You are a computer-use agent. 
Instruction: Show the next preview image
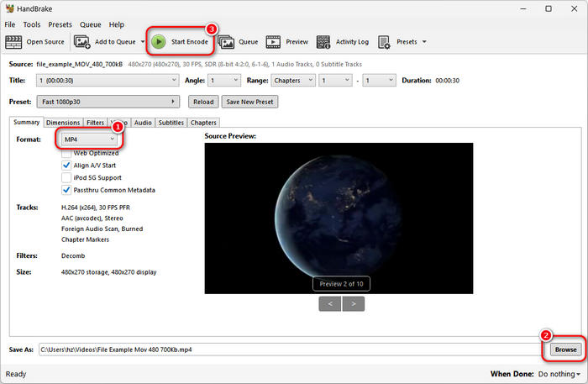pyautogui.click(x=354, y=303)
